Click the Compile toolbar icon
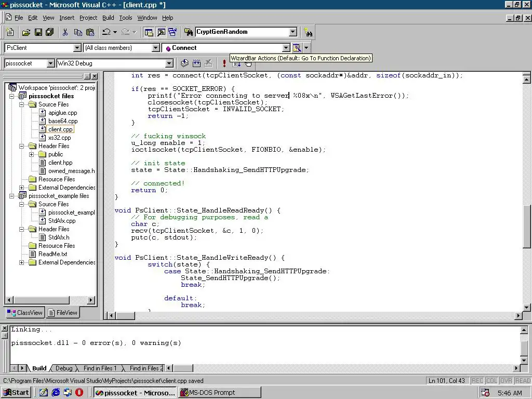This screenshot has width=532, height=399. (184, 63)
